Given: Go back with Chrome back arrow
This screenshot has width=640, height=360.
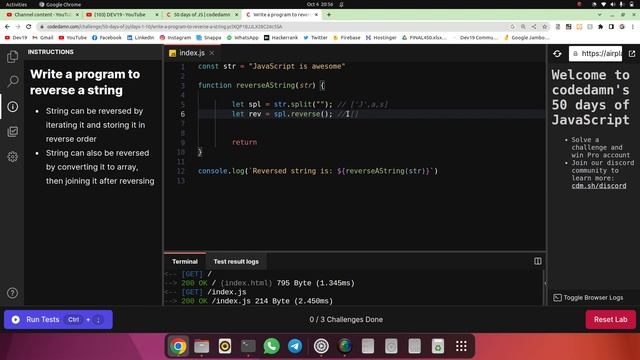Looking at the screenshot, I should coord(7,27).
